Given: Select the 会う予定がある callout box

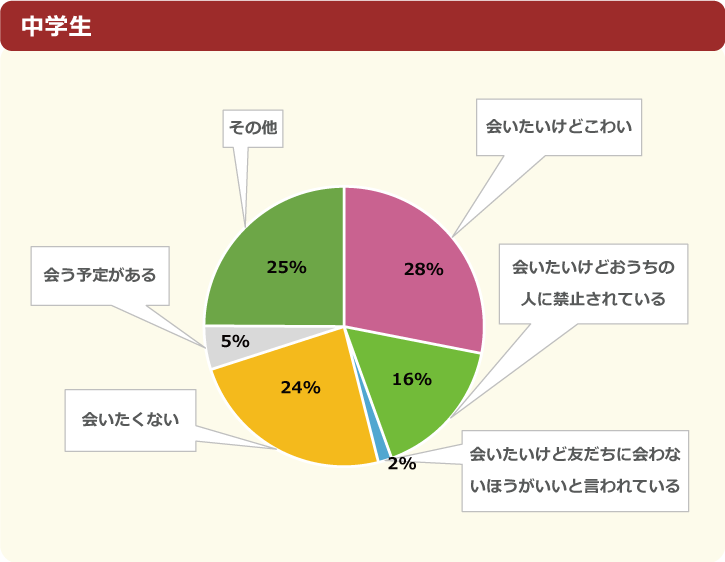Looking at the screenshot, I should point(100,276).
